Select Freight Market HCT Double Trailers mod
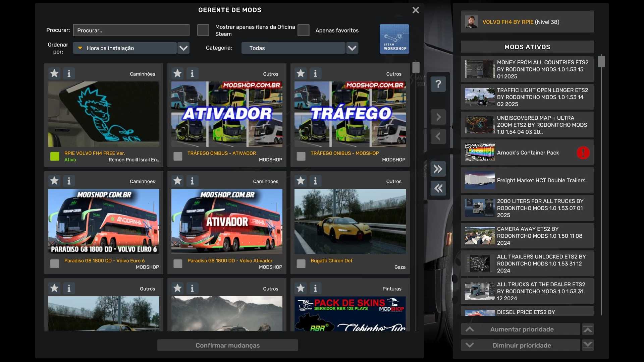This screenshot has width=644, height=362. [x=527, y=180]
